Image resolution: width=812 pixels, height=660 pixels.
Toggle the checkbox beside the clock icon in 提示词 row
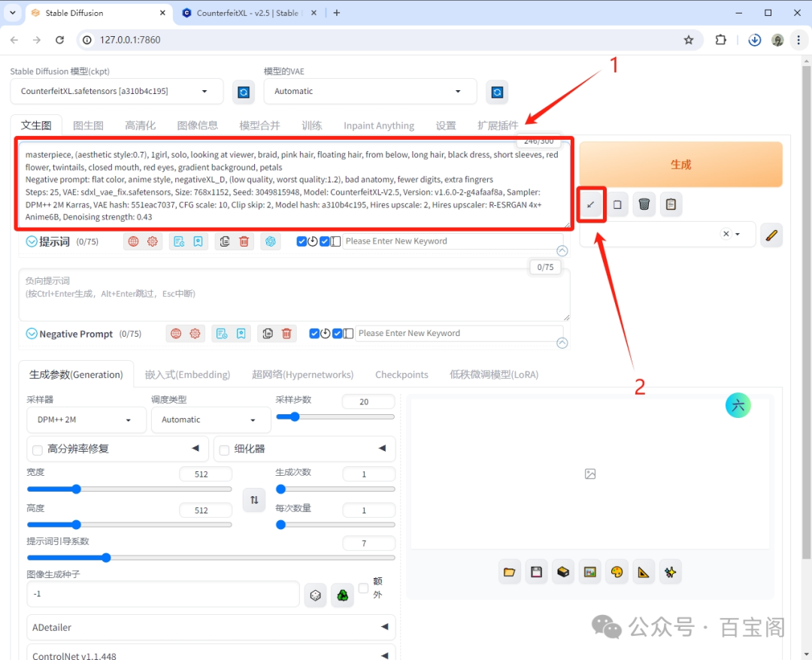pos(302,241)
